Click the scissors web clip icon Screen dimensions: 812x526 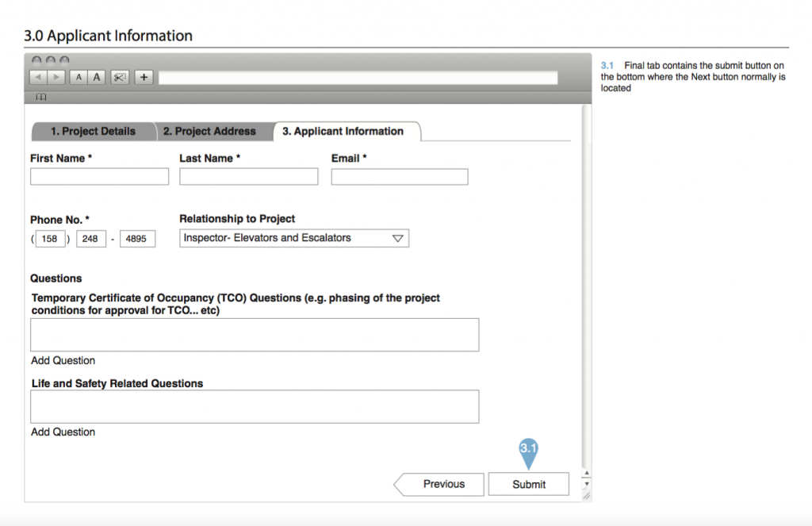point(119,77)
